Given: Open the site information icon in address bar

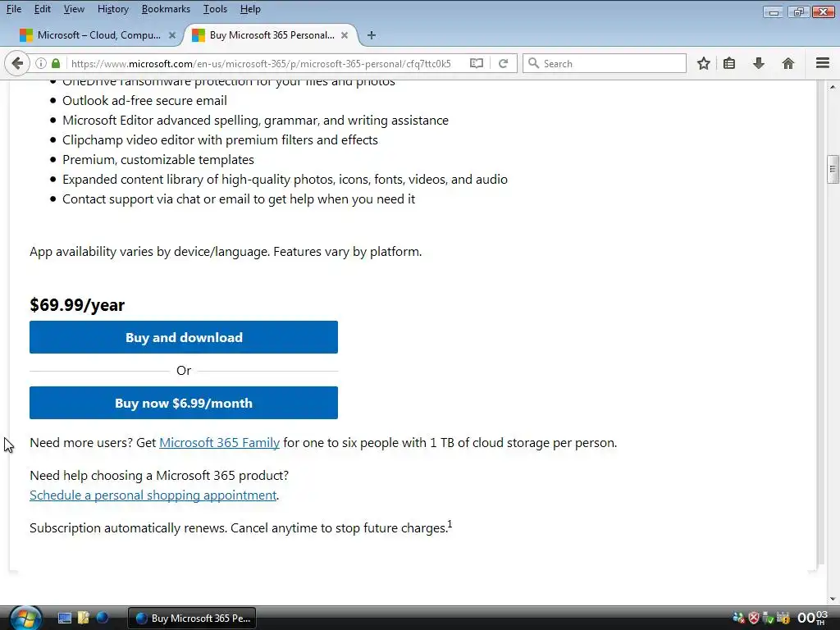Looking at the screenshot, I should 41,63.
